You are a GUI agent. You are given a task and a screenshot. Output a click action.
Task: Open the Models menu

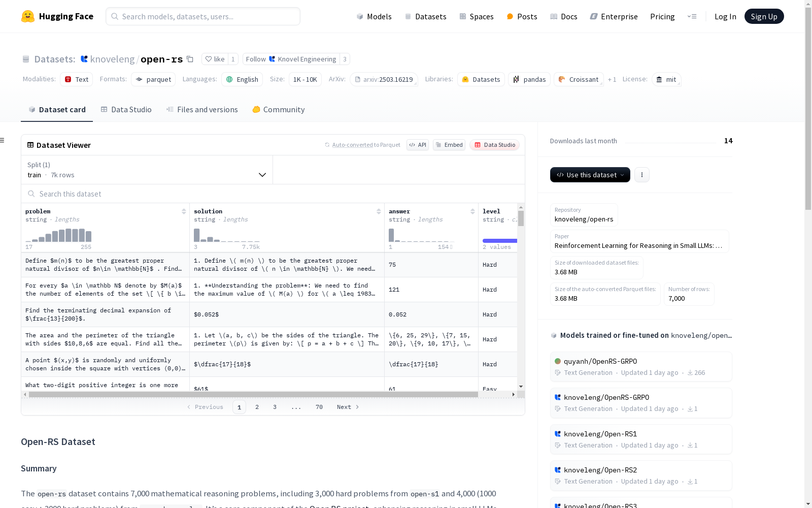point(374,16)
